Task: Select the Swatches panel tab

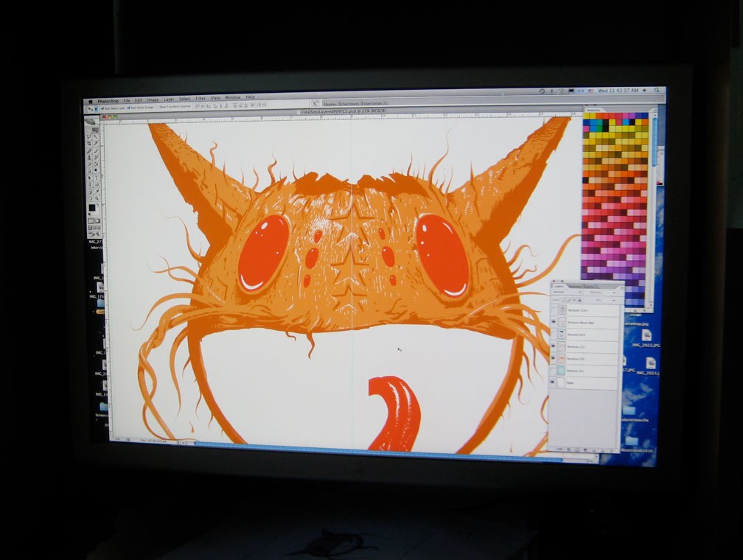Action: pos(593,110)
